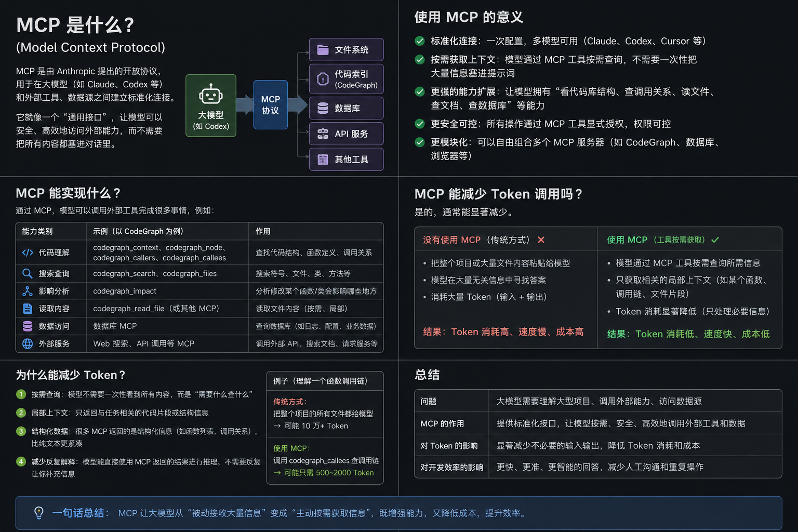Select the → 可能 10 万+ Token line
The width and height of the screenshot is (798, 532).
click(x=311, y=426)
